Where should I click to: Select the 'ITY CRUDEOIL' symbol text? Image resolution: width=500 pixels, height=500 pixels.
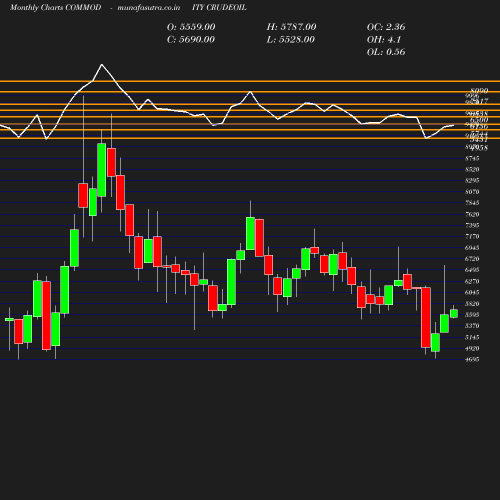coord(219,8)
